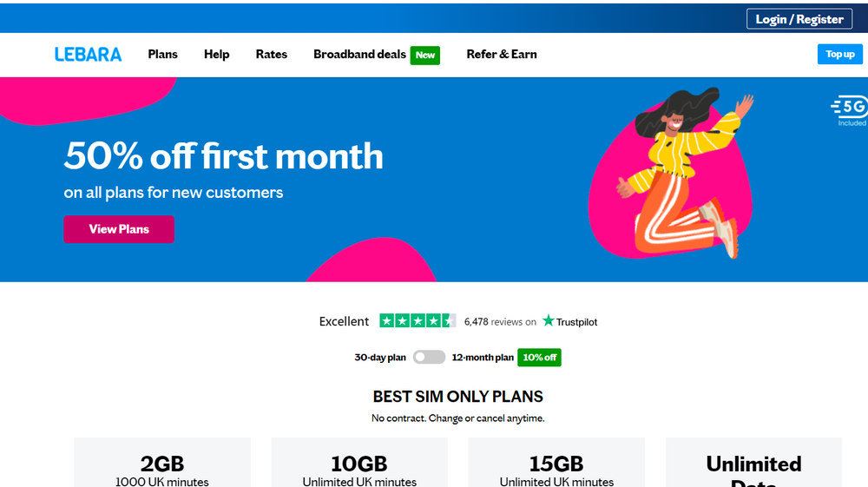868x487 pixels.
Task: Click the green Trustpilot star rating
Action: click(418, 320)
